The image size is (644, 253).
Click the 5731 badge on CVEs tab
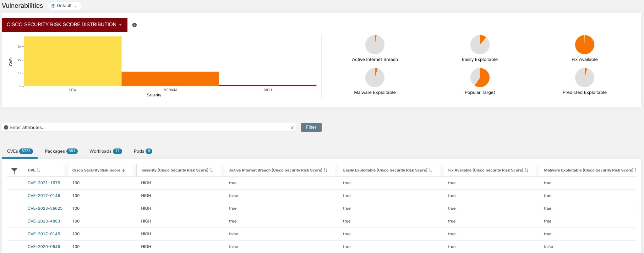[x=26, y=151]
